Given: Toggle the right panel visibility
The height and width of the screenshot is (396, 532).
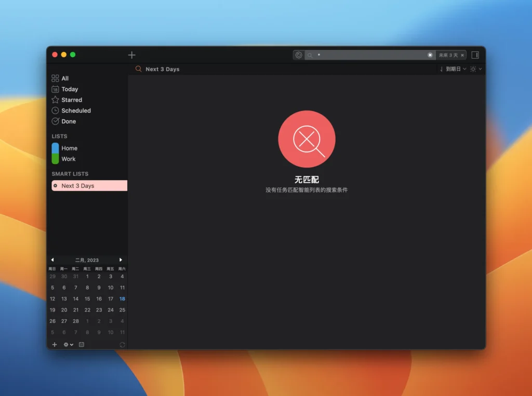Looking at the screenshot, I should (x=476, y=54).
